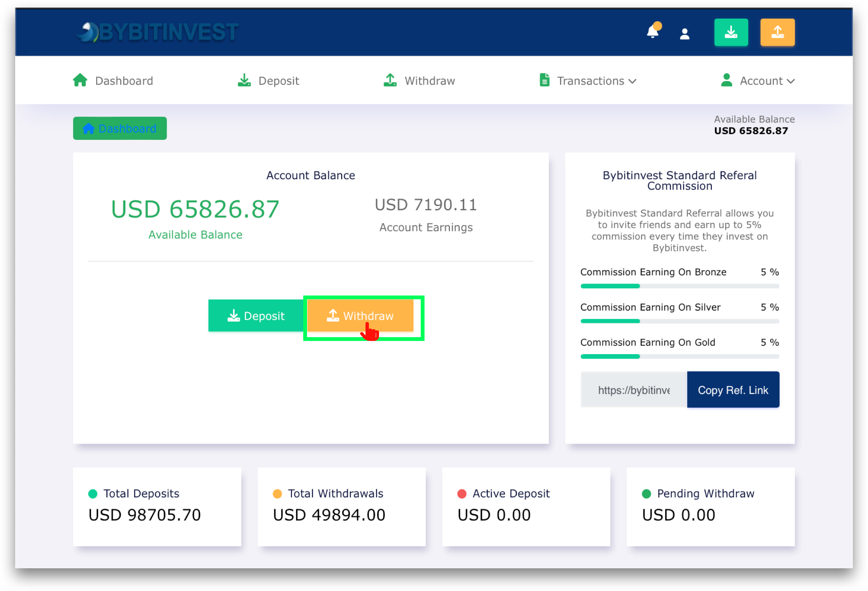Expand the Transactions dropdown menu

tap(587, 80)
